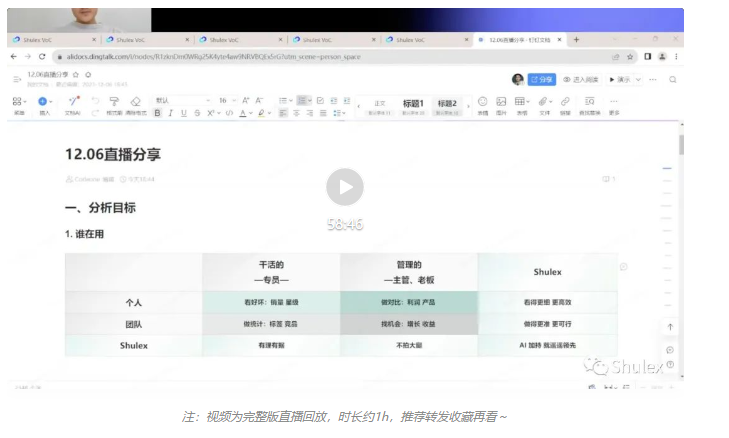Click the link insertion icon
729x438 pixels.
565,101
